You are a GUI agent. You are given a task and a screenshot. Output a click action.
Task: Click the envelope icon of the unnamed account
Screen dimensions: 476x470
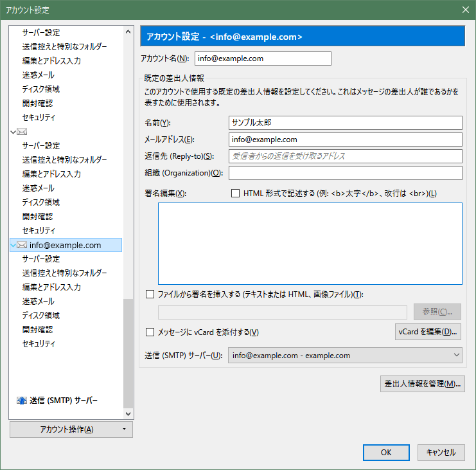22,132
